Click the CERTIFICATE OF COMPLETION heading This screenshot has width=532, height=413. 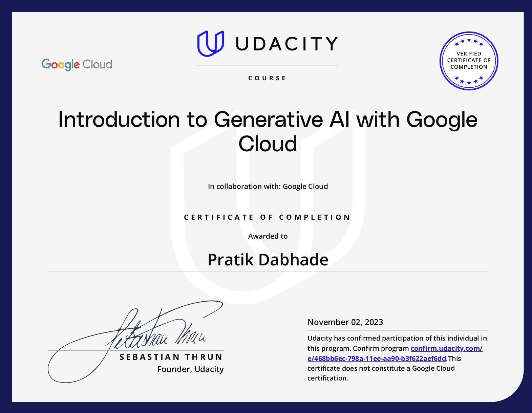pyautogui.click(x=267, y=217)
